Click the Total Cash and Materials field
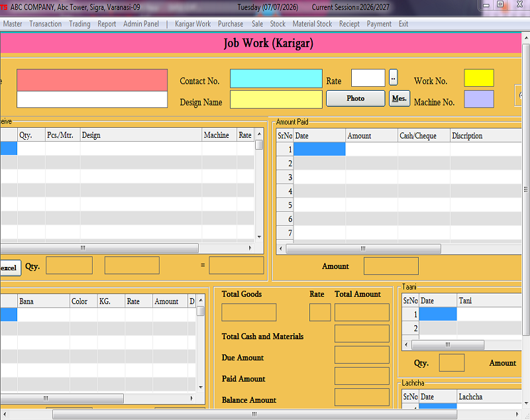530x420 pixels. click(x=362, y=333)
